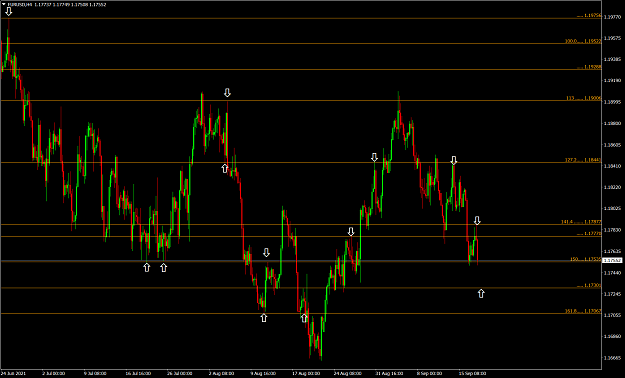Click the 9 Jul 08:00 time label
This screenshot has height=378, width=625.
click(x=95, y=374)
